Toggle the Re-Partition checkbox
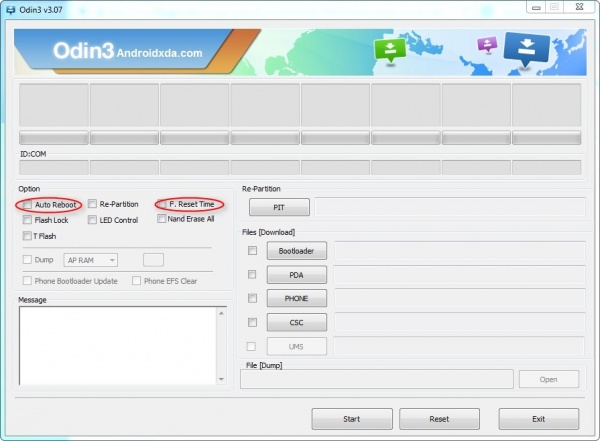600x441 pixels. 92,204
